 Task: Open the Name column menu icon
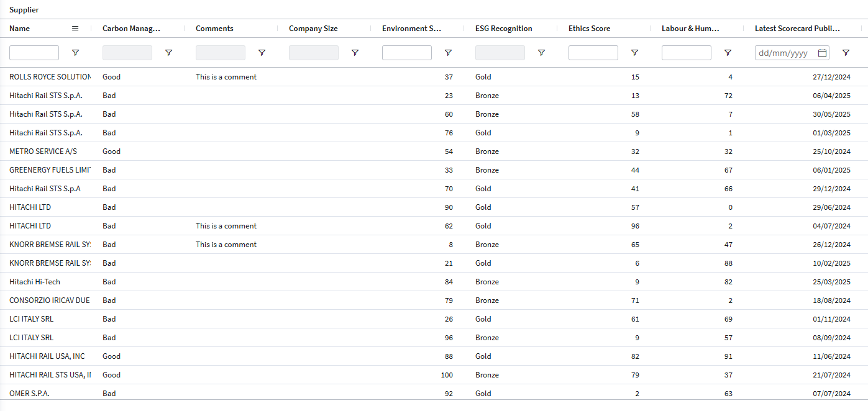click(75, 28)
